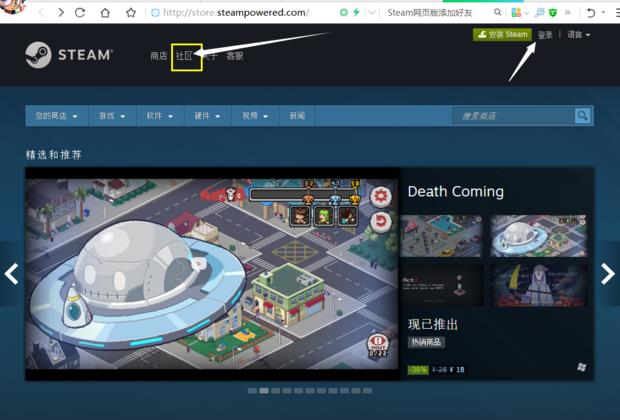This screenshot has width=620, height=420.
Task: Expand the 硬件 dropdown menu
Action: coord(207,116)
